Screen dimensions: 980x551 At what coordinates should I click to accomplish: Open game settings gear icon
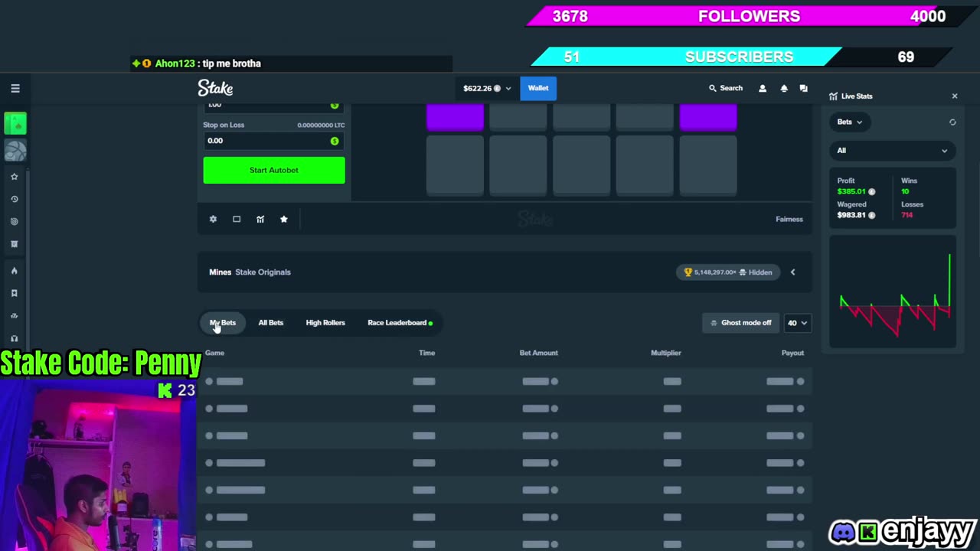213,220
